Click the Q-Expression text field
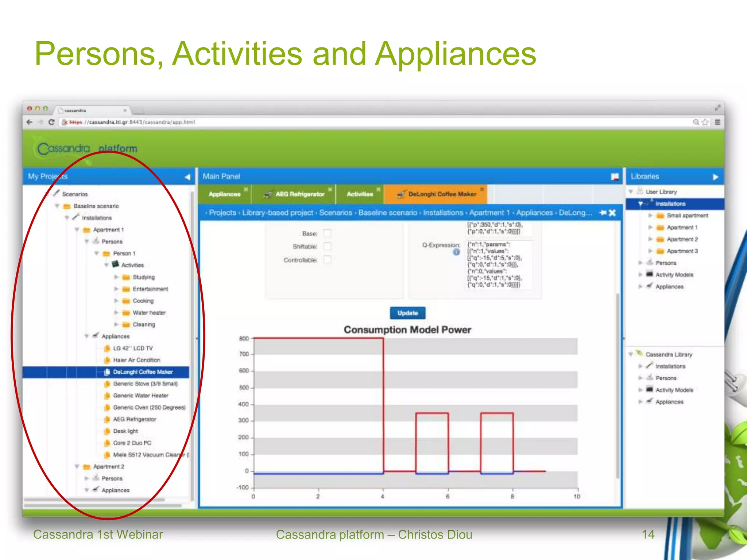 pos(499,265)
